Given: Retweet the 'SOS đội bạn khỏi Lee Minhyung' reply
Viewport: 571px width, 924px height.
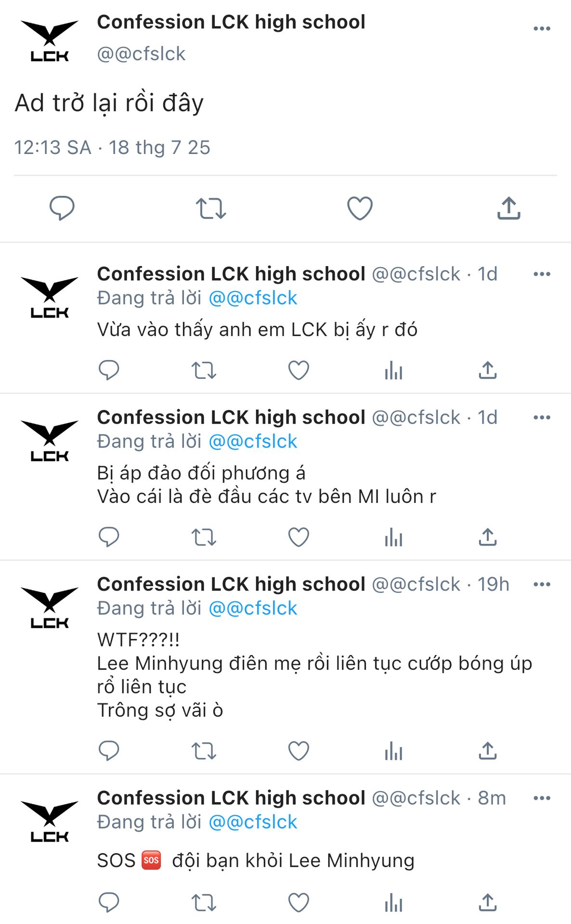Looking at the screenshot, I should tap(204, 903).
